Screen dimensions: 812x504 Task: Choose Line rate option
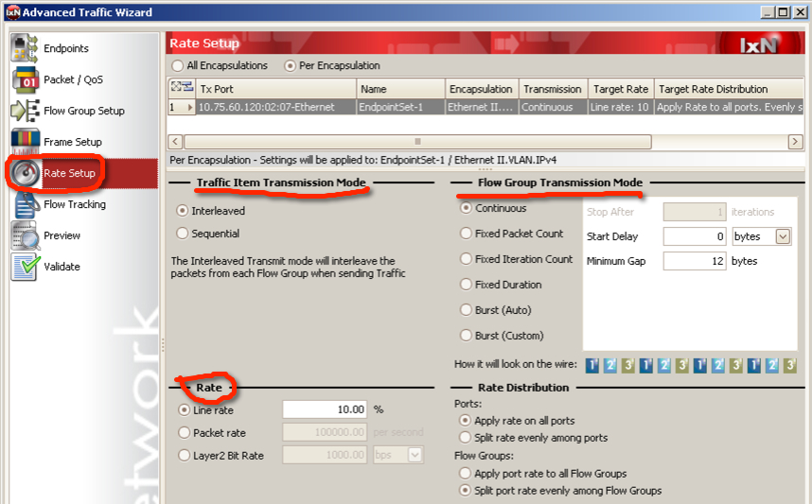click(x=184, y=409)
